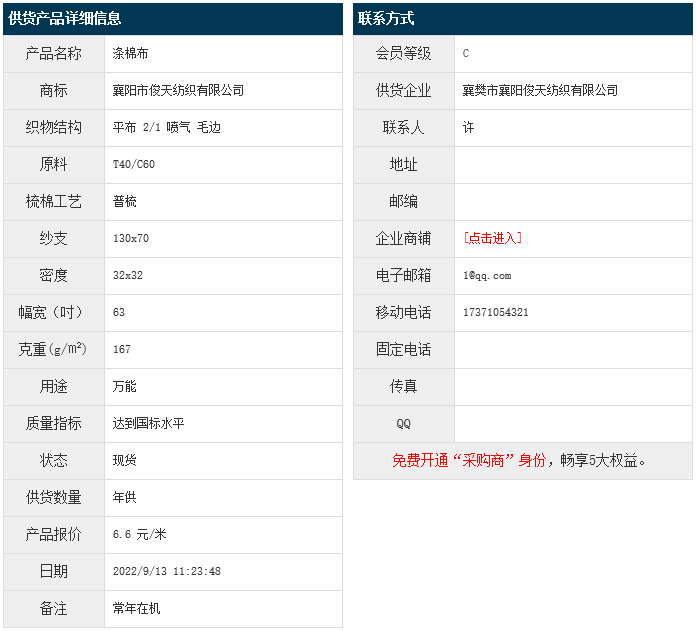The width and height of the screenshot is (696, 631).
Task: Click the red 点击进入 shop link
Action: [492, 238]
